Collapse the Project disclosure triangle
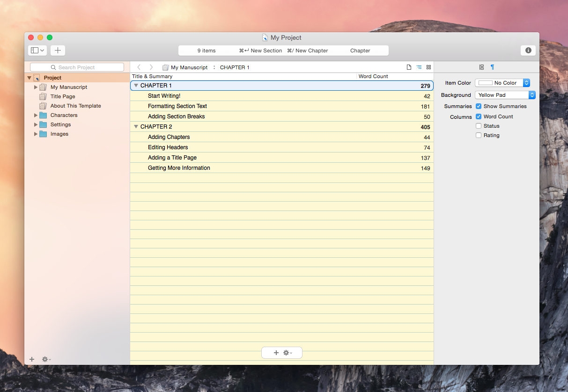This screenshot has width=568, height=392. 29,78
